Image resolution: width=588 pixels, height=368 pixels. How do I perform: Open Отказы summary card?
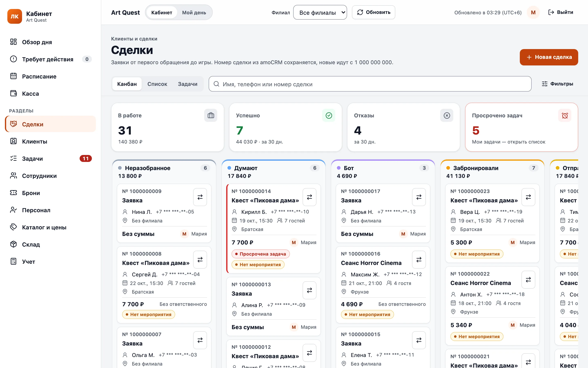pyautogui.click(x=403, y=127)
